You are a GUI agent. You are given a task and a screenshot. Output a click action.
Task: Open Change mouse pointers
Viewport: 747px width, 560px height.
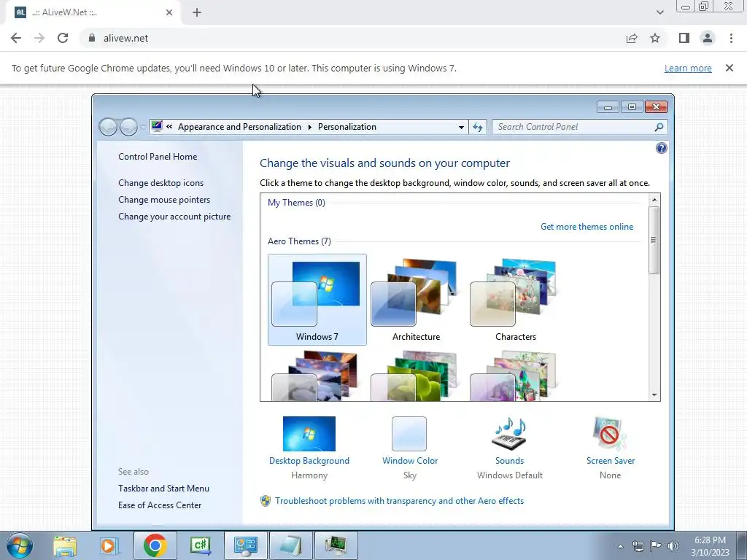tap(164, 200)
